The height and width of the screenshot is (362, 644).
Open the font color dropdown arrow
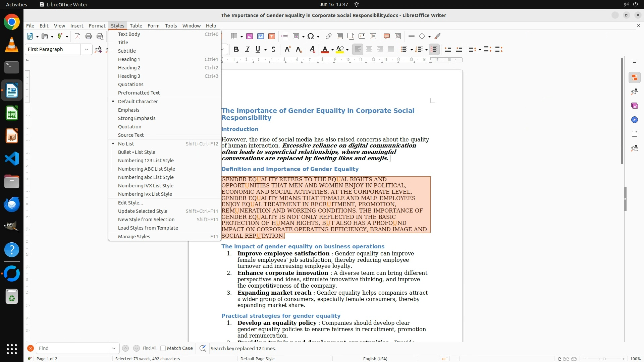tap(332, 50)
